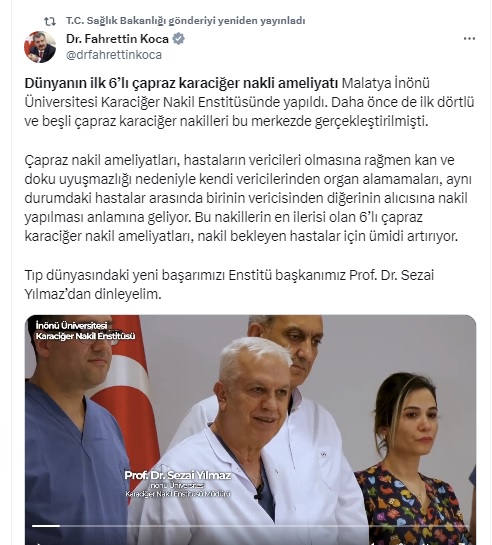Click the man in blue scrubs in the video

75,430
